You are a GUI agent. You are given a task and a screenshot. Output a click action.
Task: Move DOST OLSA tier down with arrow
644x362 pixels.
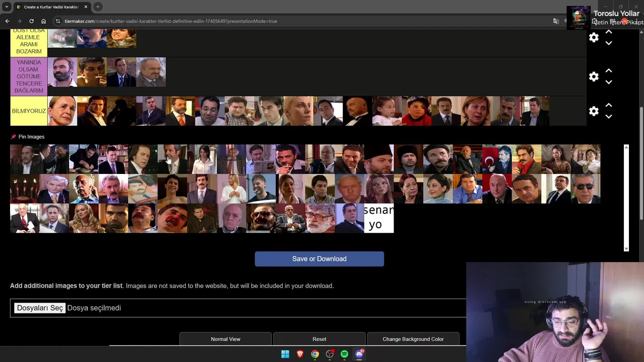click(608, 43)
